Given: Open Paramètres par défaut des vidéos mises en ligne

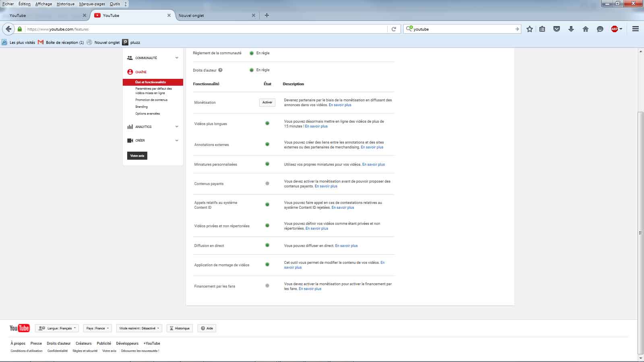Looking at the screenshot, I should (x=153, y=90).
